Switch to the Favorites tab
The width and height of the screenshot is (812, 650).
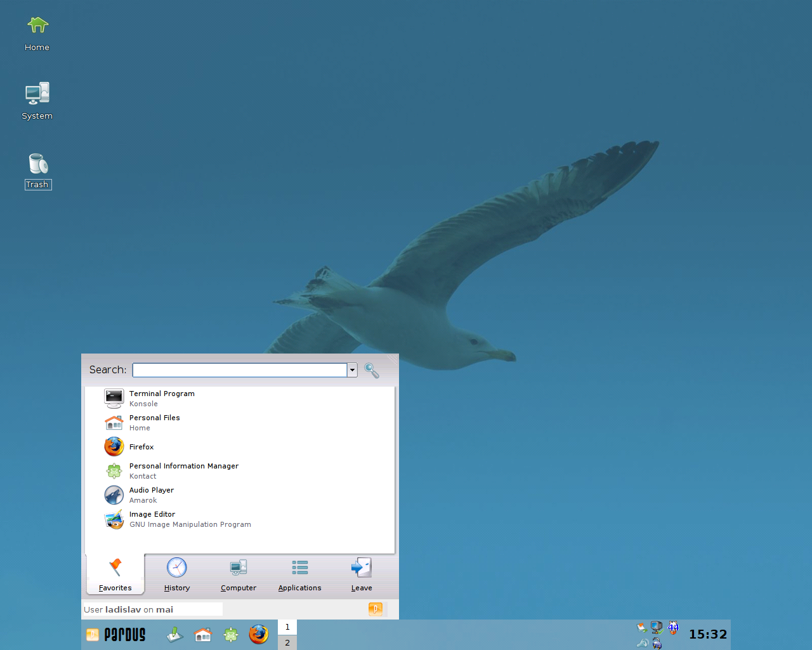(115, 574)
